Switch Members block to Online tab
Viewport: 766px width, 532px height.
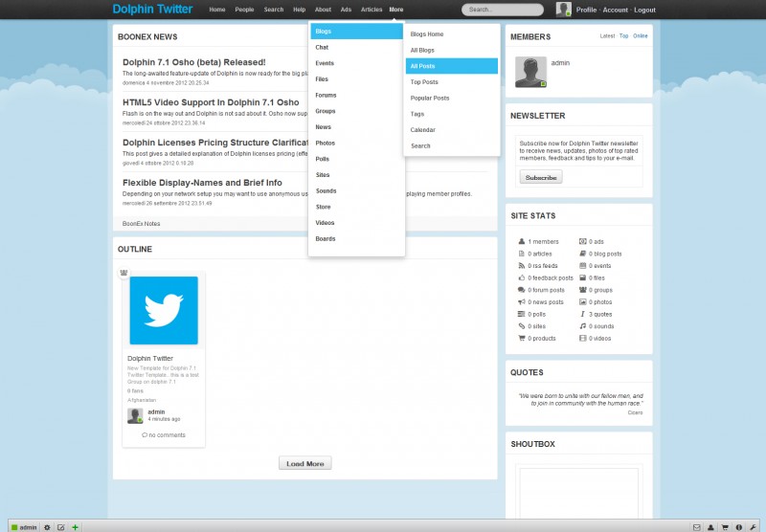pos(641,36)
